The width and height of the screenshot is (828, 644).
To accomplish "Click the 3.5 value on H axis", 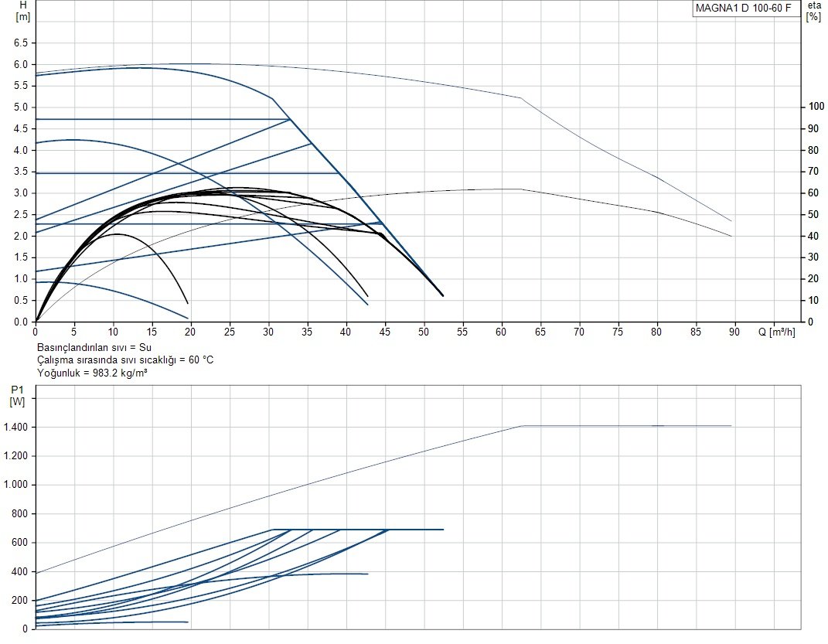I will point(21,172).
